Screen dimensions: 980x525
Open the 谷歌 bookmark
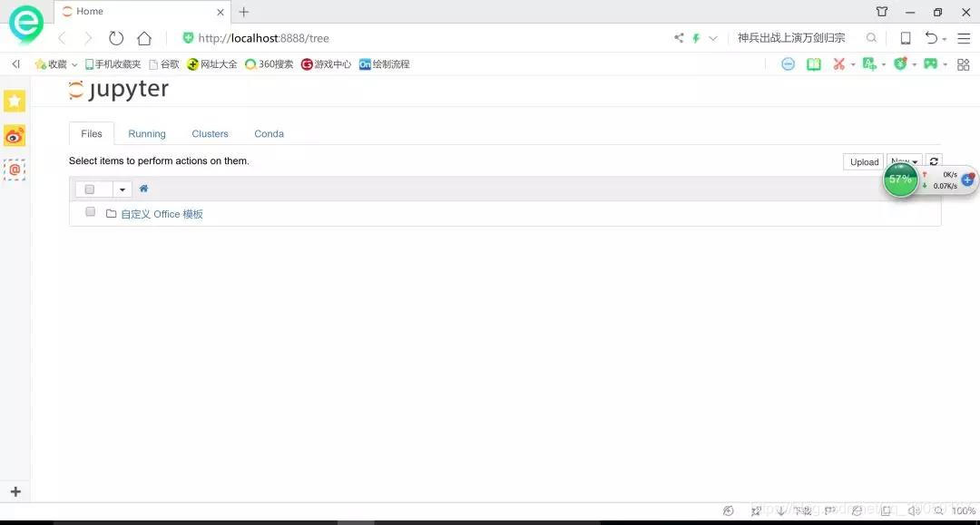(x=163, y=64)
